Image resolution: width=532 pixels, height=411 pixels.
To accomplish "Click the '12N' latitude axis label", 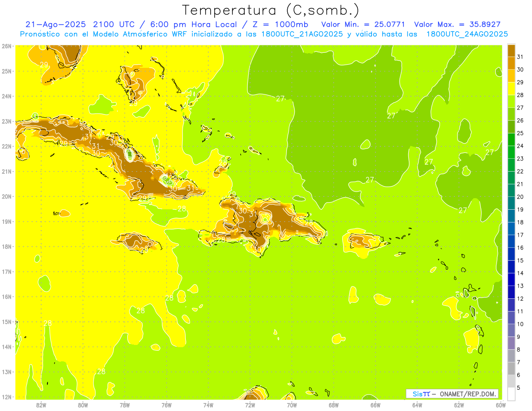I will 7,397.
